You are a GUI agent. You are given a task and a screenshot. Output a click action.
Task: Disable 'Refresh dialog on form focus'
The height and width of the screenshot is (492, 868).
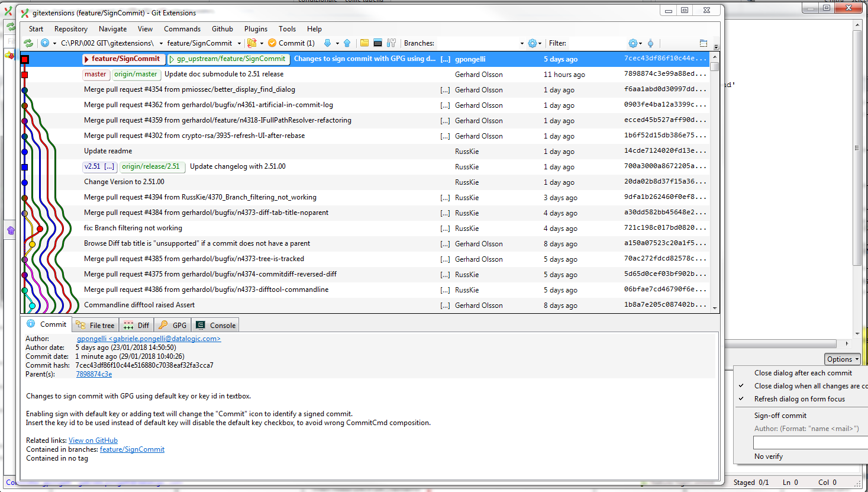[x=799, y=398]
